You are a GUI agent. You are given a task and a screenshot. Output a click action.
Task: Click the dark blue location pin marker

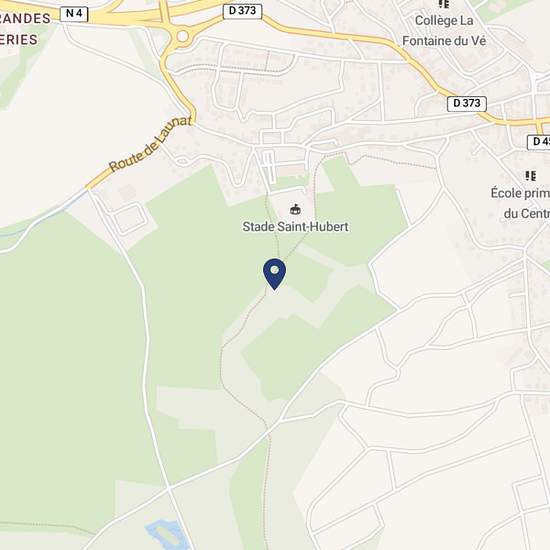pos(274,274)
